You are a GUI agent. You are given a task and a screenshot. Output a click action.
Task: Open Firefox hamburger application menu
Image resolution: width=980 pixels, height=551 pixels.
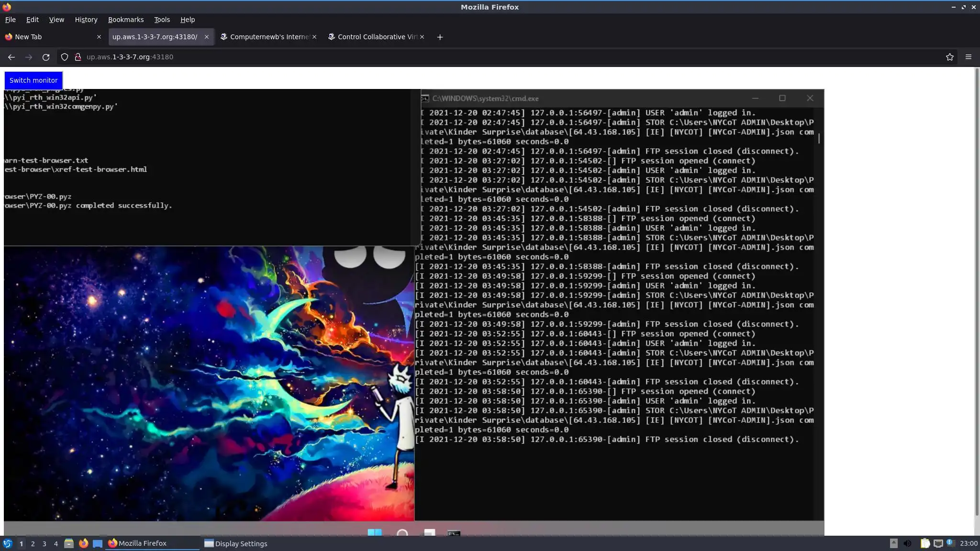(969, 57)
